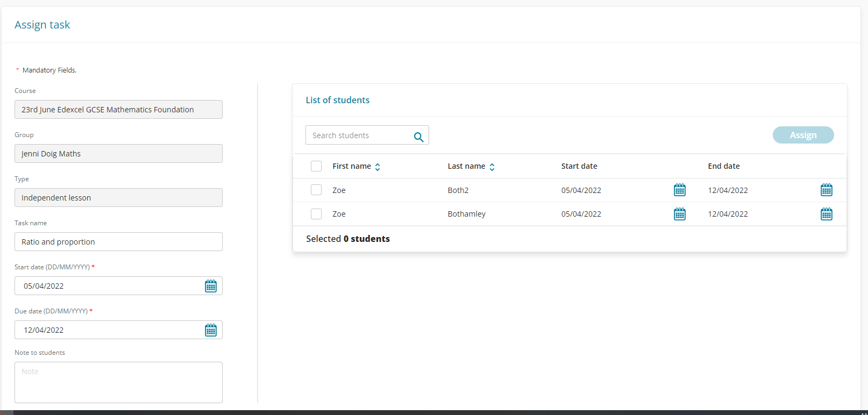This screenshot has width=868, height=415.
Task: Open the Due date calendar picker
Action: pyautogui.click(x=211, y=330)
